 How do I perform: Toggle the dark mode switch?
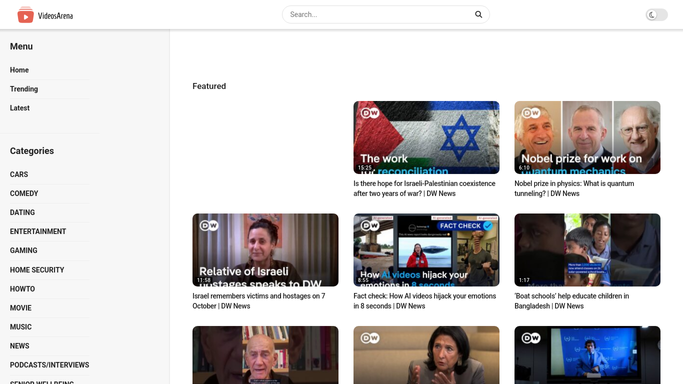point(656,15)
